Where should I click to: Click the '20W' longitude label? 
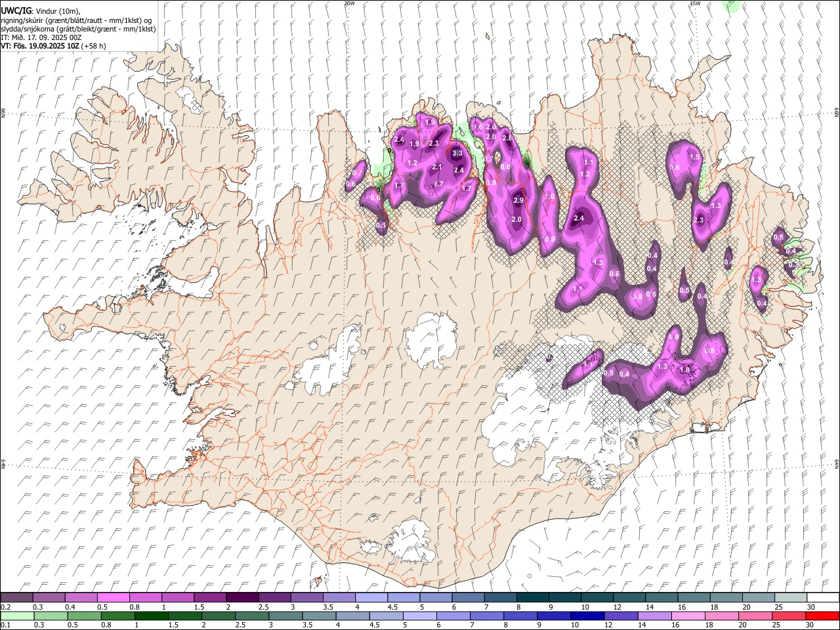[350, 3]
